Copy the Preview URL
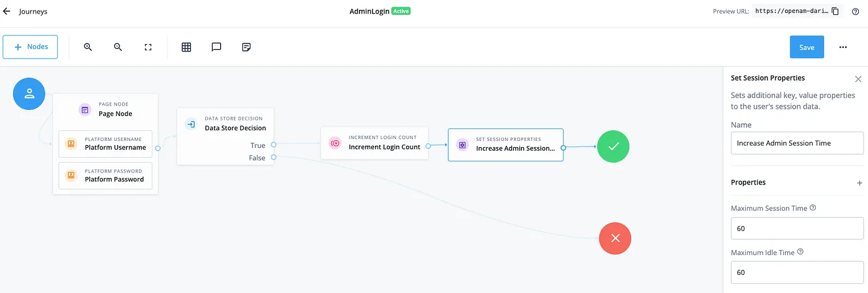The height and width of the screenshot is (293, 868). pyautogui.click(x=835, y=11)
